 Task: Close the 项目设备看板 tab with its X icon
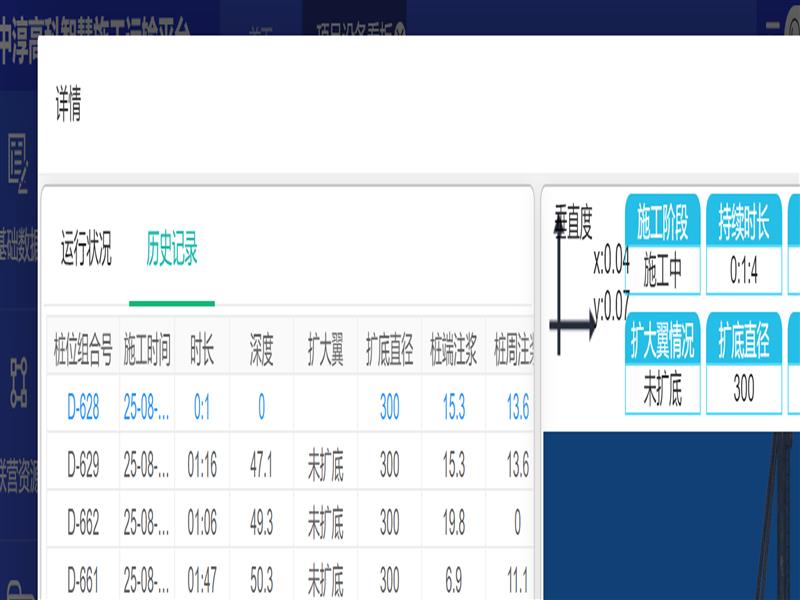[x=399, y=30]
